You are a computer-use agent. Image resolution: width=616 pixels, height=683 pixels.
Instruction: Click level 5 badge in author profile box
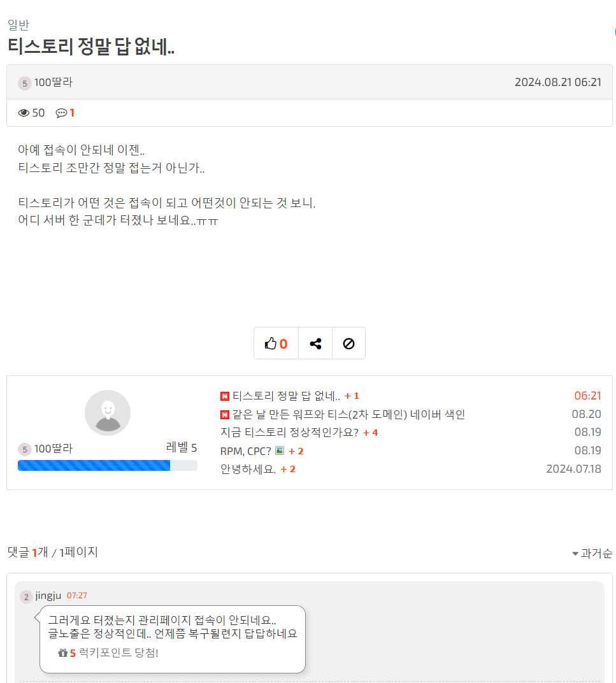[x=24, y=449]
